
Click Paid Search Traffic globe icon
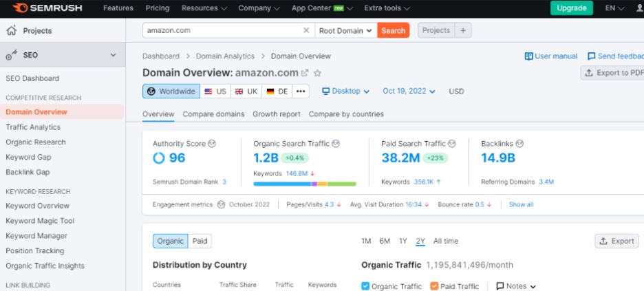(452, 144)
